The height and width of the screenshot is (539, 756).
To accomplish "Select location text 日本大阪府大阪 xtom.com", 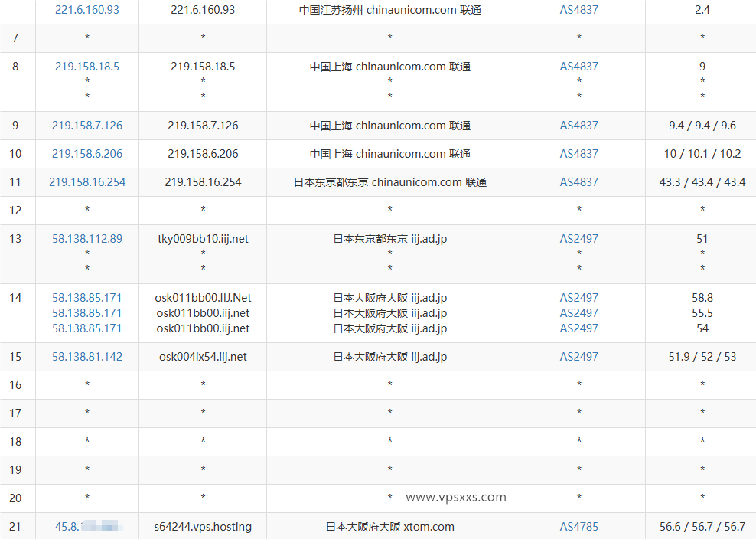I will 390,527.
